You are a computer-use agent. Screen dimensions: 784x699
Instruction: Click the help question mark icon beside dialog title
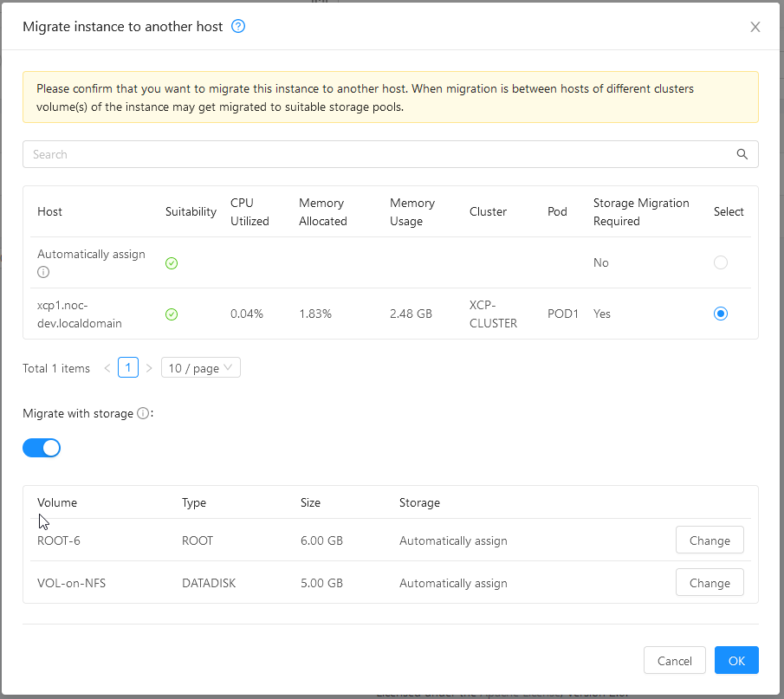239,26
